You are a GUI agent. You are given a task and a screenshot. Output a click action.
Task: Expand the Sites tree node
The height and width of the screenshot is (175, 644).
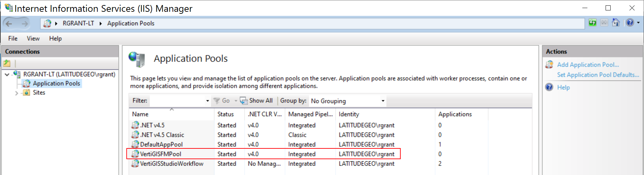pos(17,93)
